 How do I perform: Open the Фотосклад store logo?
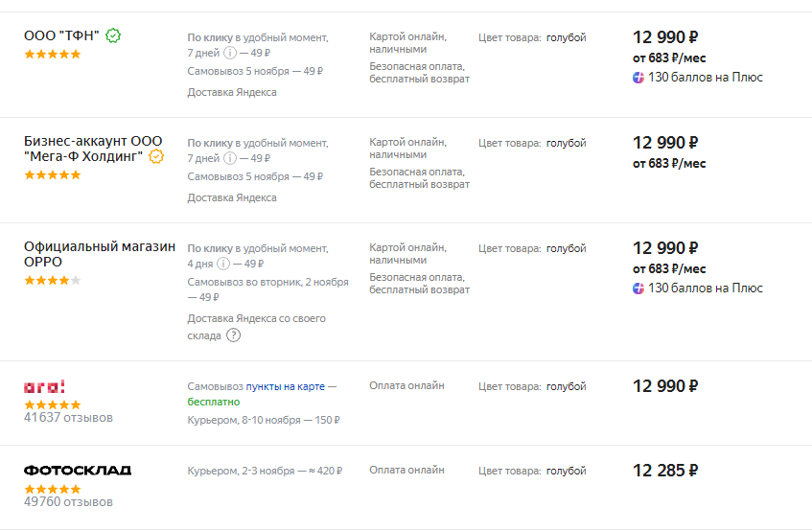pos(78,471)
